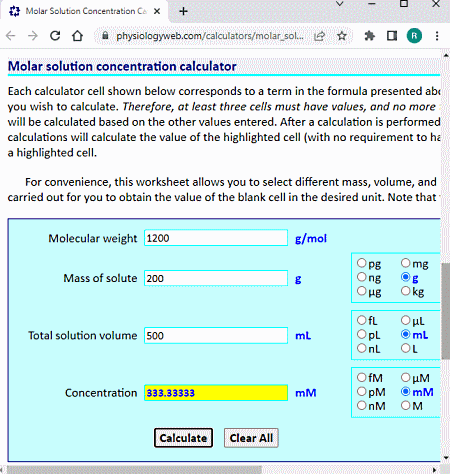Go back to the previous page

(11, 36)
